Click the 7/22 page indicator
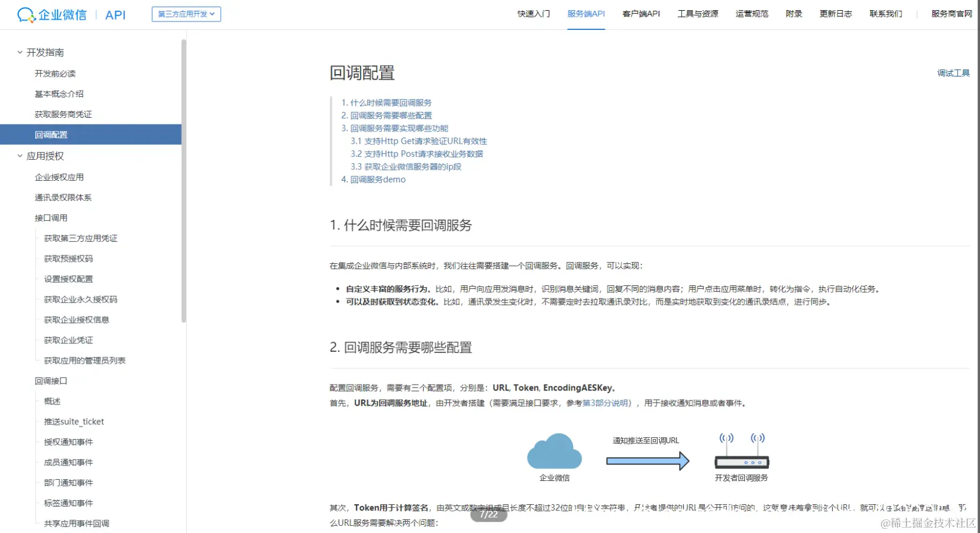Screen dimensions: 980x533 pyautogui.click(x=489, y=514)
